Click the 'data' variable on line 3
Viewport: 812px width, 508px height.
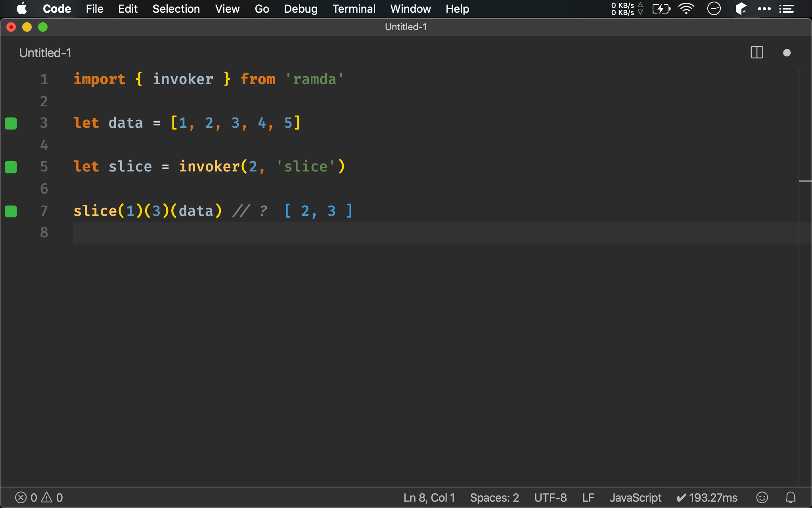tap(126, 123)
